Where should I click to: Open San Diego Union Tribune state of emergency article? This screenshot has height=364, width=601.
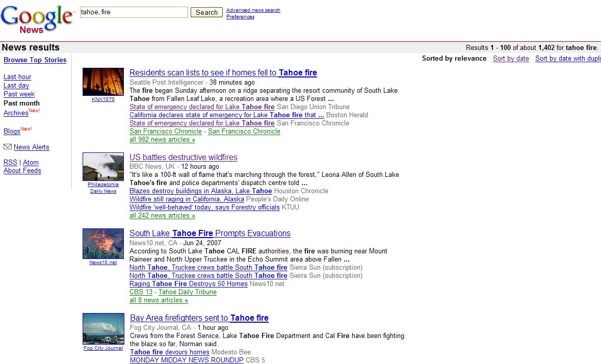[x=202, y=107]
